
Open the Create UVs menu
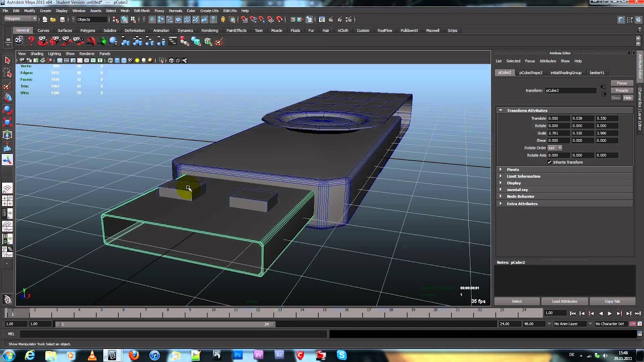209,11
